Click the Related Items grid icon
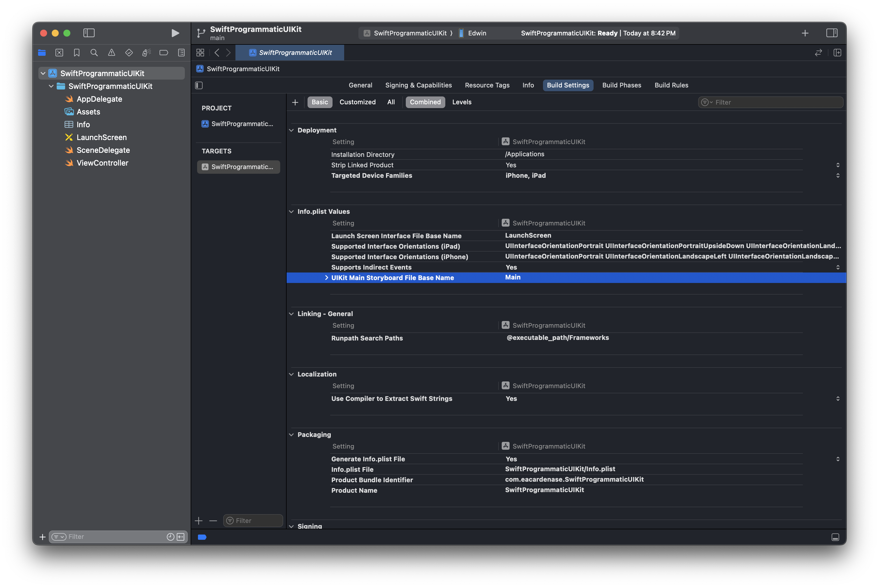This screenshot has width=879, height=588. (200, 53)
